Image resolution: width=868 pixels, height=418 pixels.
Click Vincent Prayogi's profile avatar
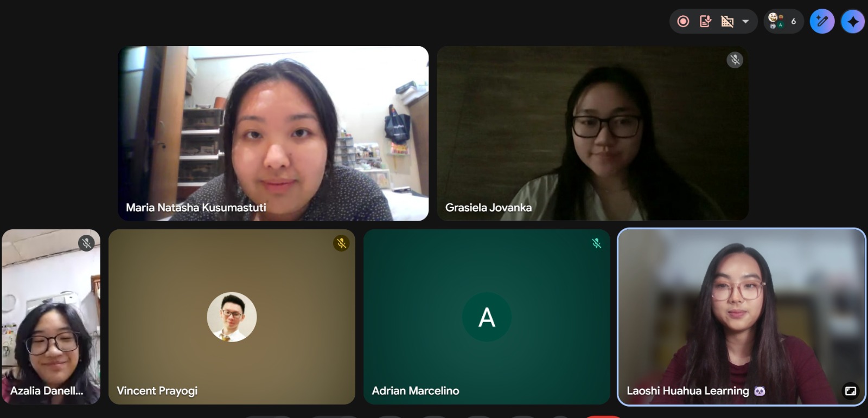click(232, 317)
